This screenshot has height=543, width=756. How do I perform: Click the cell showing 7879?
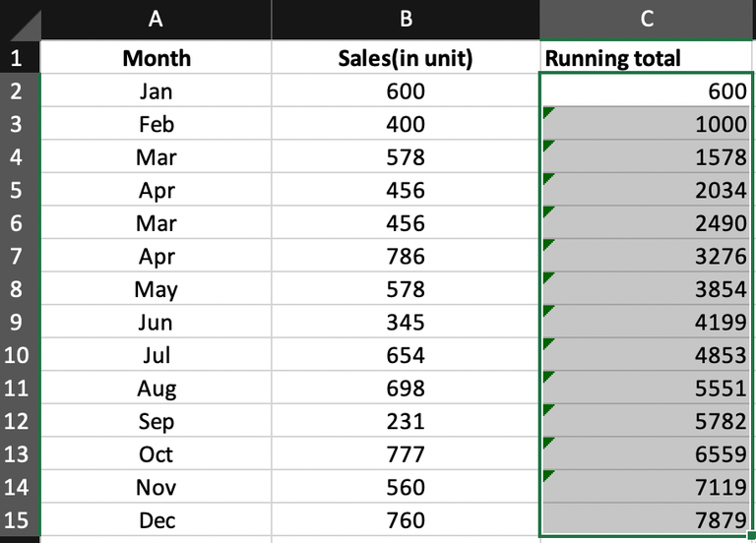click(x=647, y=519)
